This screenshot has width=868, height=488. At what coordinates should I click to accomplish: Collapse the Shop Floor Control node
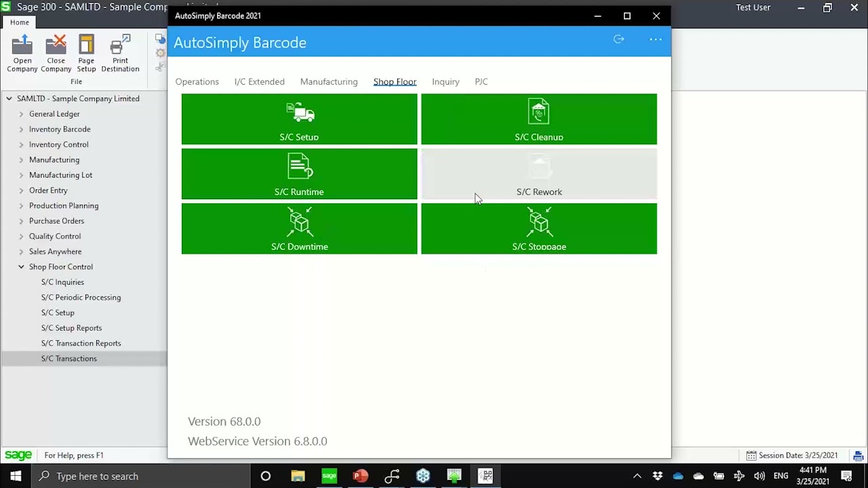click(21, 267)
